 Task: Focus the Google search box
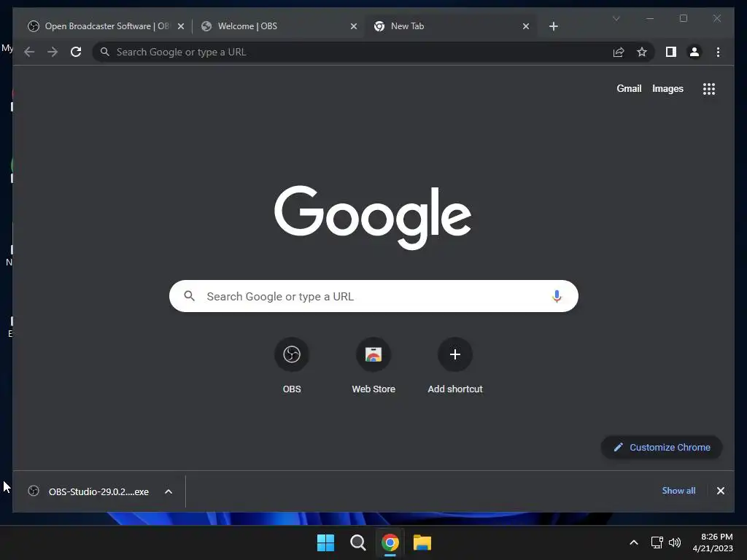(x=373, y=296)
